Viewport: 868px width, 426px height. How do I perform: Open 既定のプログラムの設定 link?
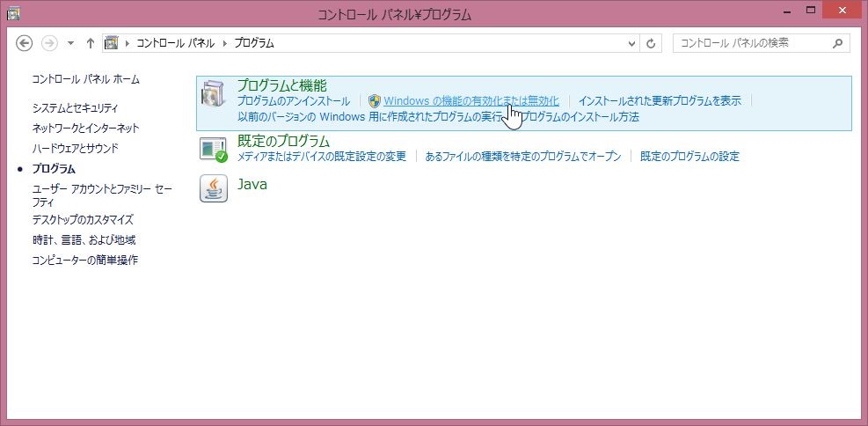[x=689, y=157]
